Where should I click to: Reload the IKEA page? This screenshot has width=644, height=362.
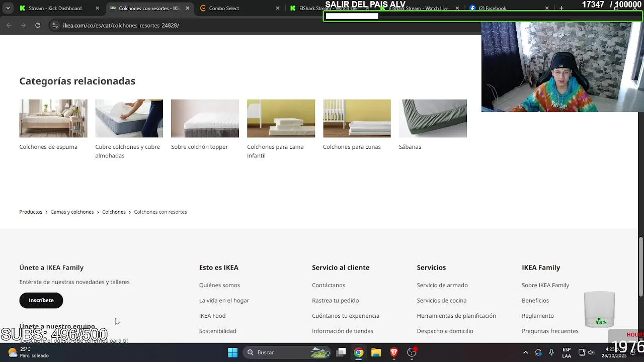click(x=38, y=25)
